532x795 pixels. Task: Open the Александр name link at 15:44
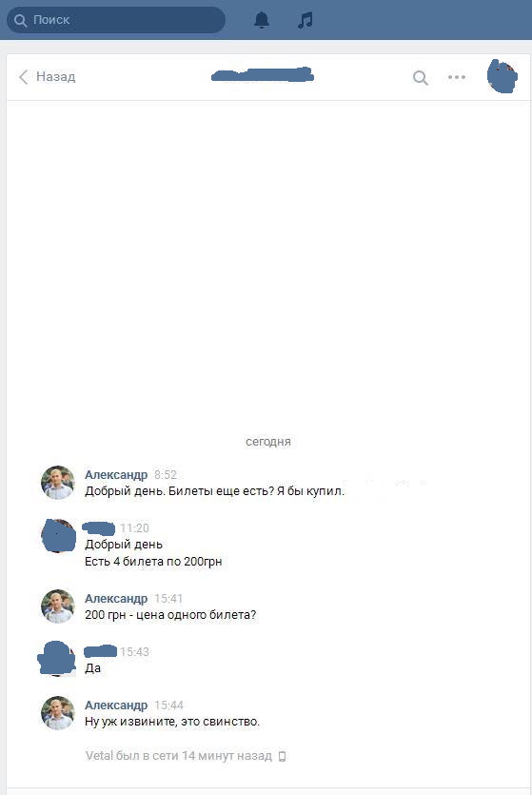(x=116, y=706)
